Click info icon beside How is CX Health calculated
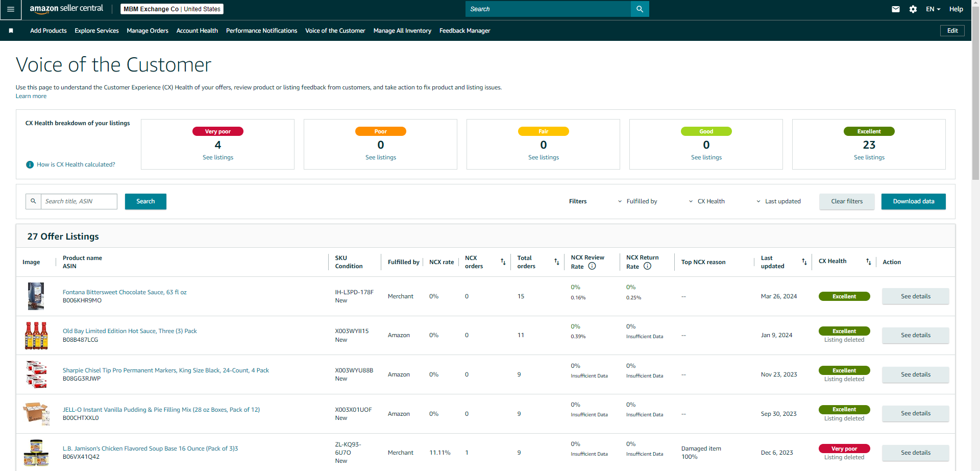Image resolution: width=980 pixels, height=471 pixels. [x=30, y=164]
